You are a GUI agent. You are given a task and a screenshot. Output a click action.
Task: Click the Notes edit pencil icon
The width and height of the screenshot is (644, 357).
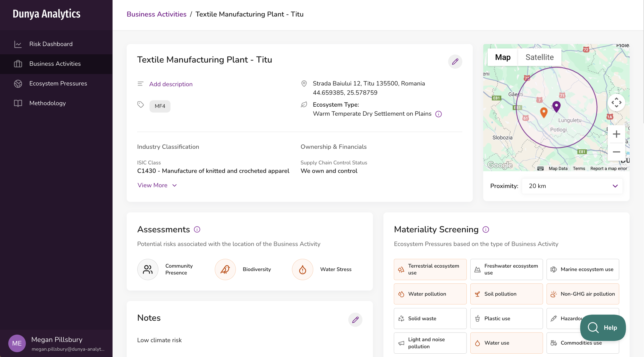point(355,320)
